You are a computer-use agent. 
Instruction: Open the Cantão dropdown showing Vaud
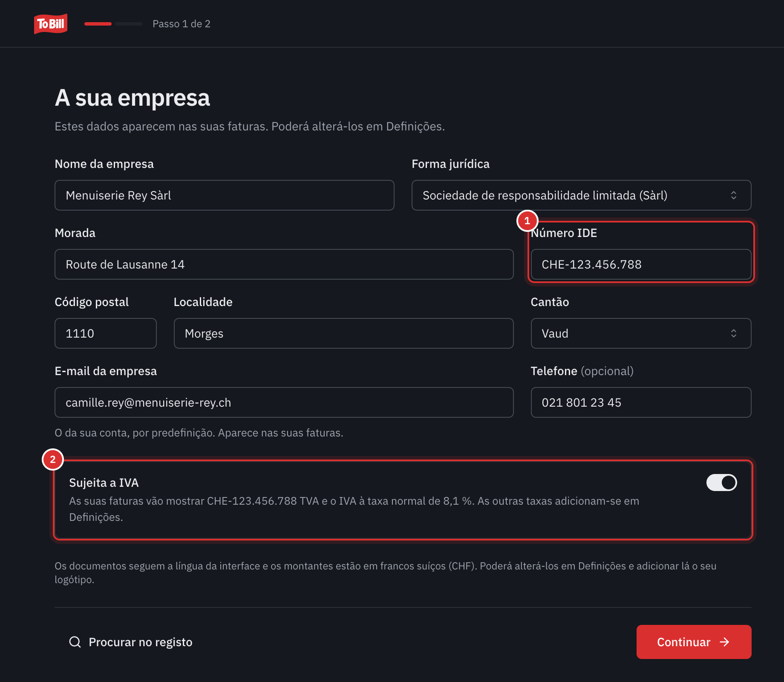pos(641,333)
